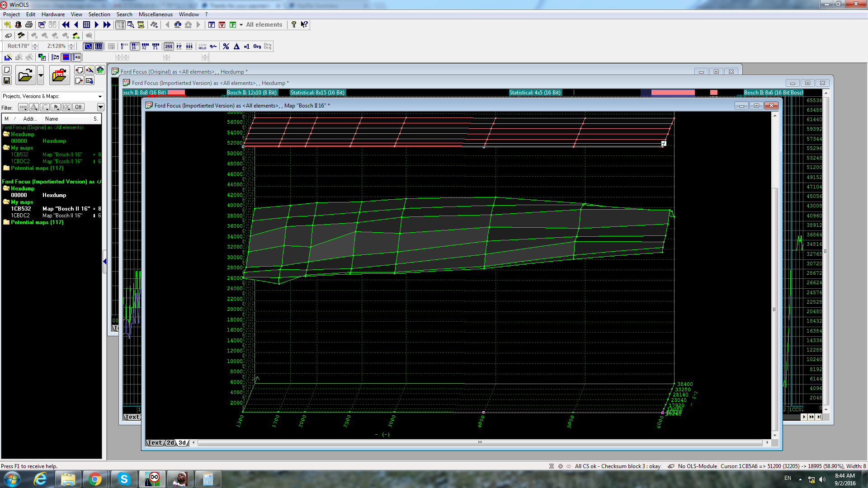The height and width of the screenshot is (488, 868).
Task: Click the plus/minus sign icon
Action: point(213,47)
